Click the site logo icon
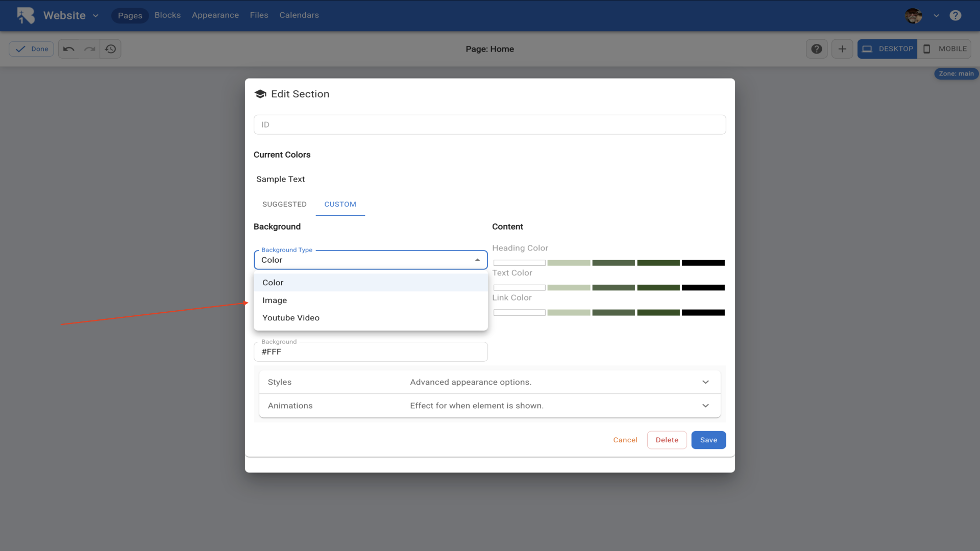980x551 pixels. [26, 15]
